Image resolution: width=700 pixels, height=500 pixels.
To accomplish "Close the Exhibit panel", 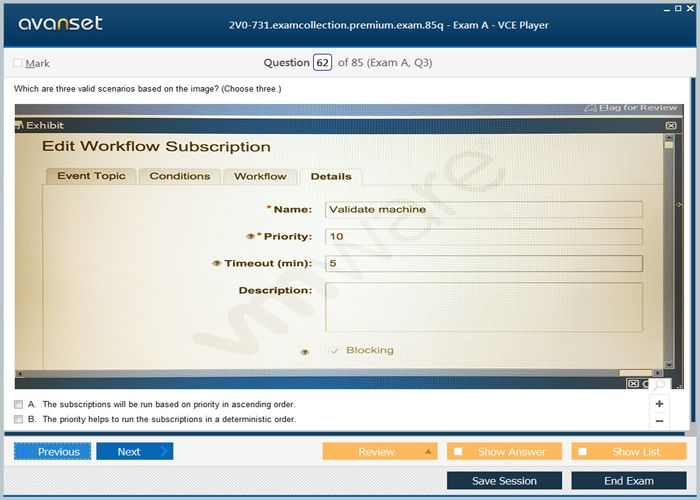I will pos(671,126).
